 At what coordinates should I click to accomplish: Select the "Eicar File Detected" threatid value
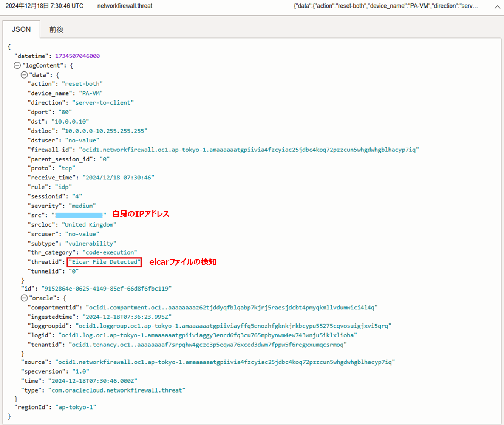coord(104,262)
